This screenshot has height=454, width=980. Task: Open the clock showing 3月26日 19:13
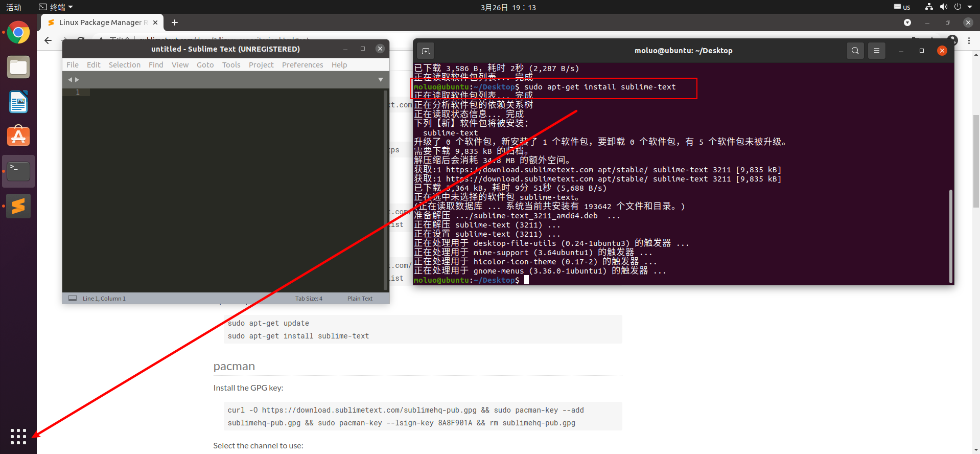coord(508,7)
